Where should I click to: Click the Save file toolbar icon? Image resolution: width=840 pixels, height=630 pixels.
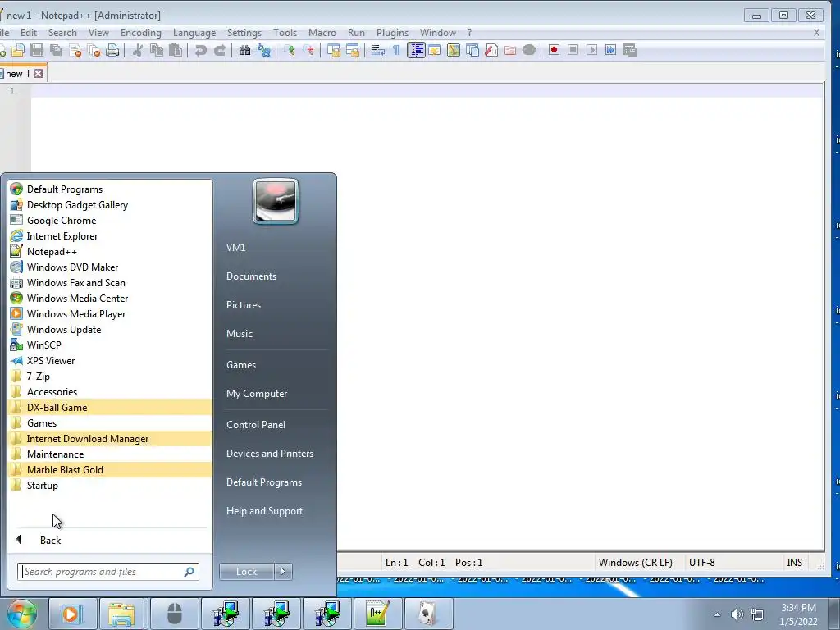click(x=36, y=50)
